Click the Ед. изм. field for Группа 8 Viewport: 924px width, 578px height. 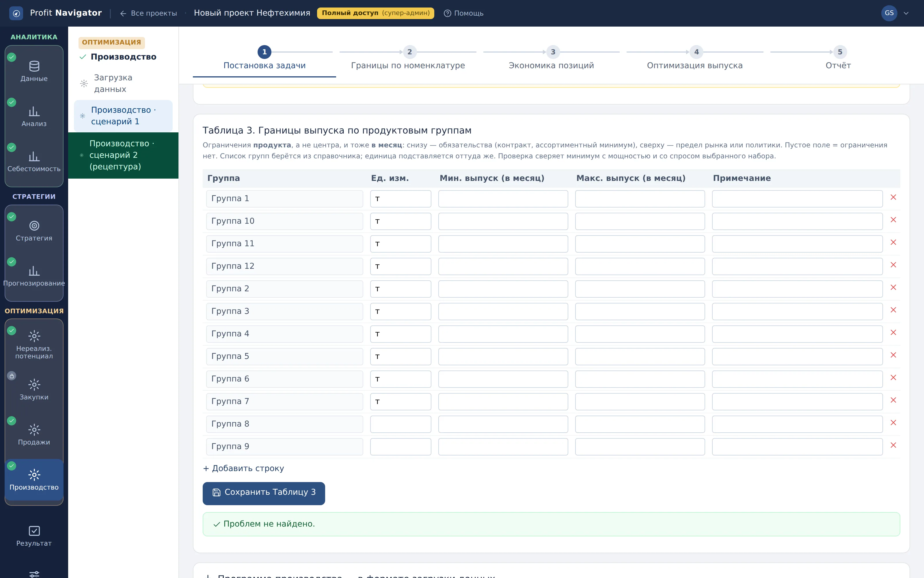pyautogui.click(x=400, y=424)
